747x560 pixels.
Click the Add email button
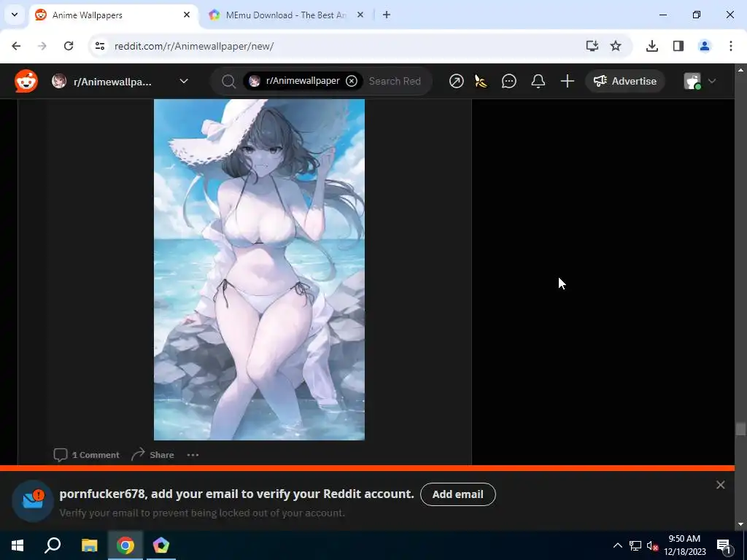[x=458, y=494]
